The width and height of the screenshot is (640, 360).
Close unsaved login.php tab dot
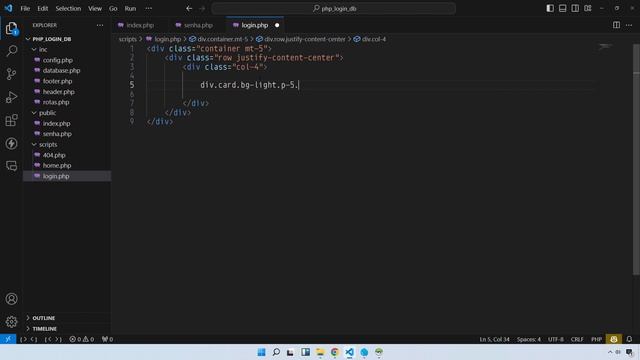tap(277, 25)
